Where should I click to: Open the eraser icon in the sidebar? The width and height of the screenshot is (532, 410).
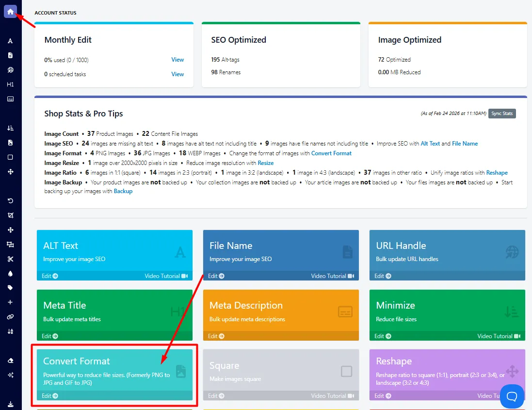(10, 361)
